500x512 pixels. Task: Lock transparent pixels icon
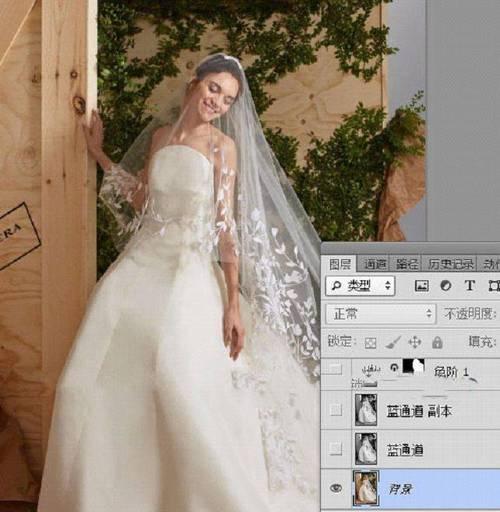(x=370, y=343)
